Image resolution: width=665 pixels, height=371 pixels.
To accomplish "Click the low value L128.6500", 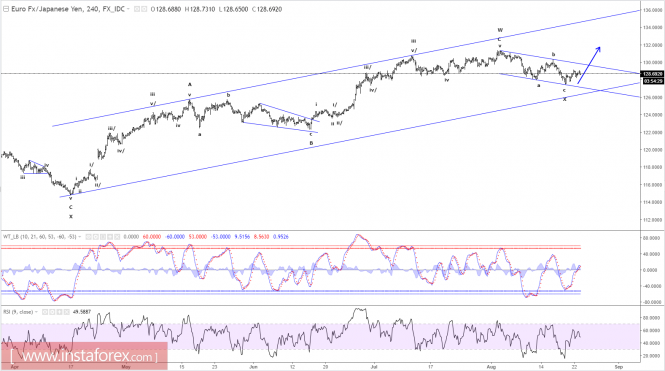I will click(x=233, y=9).
